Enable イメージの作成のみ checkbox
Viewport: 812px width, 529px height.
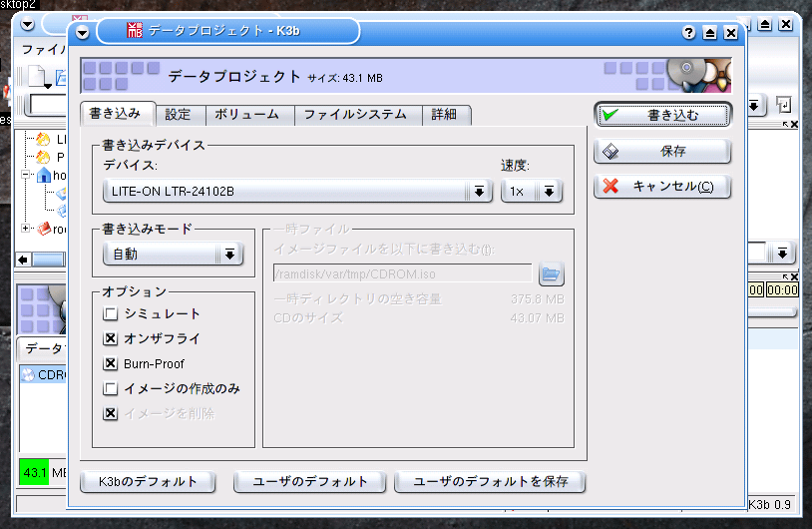click(110, 388)
